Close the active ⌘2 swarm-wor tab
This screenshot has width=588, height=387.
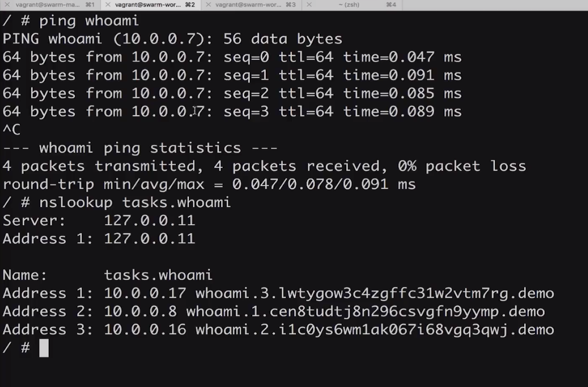click(x=108, y=5)
